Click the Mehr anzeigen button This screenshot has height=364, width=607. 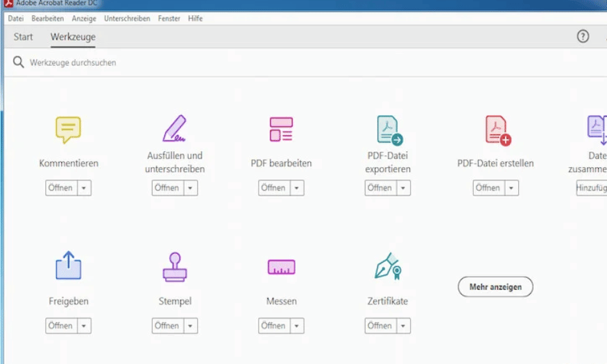click(495, 286)
